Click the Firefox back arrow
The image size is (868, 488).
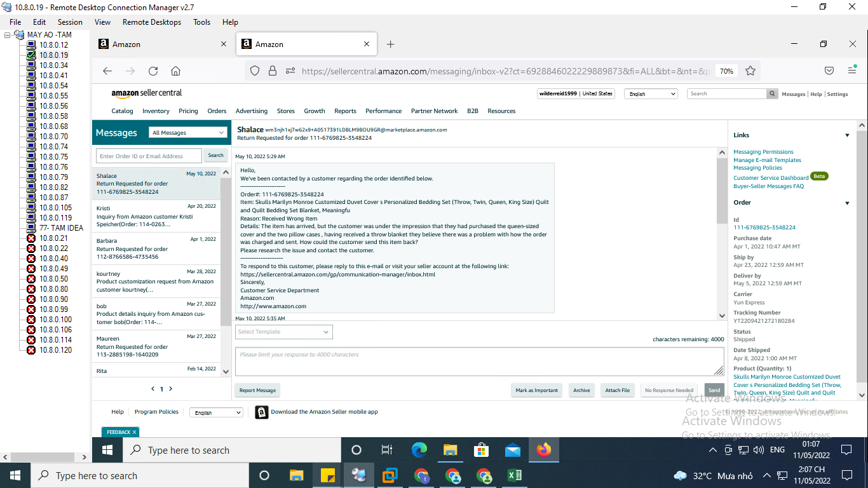point(107,71)
